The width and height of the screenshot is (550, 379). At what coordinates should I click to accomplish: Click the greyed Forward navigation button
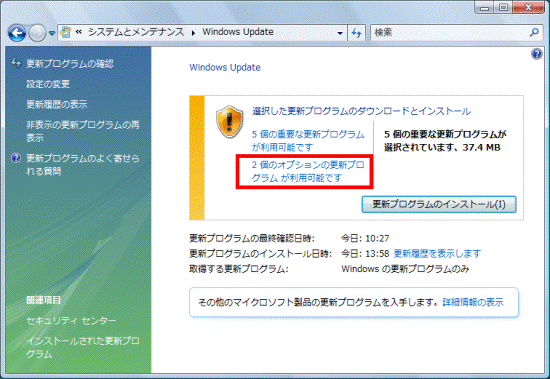pos(37,33)
